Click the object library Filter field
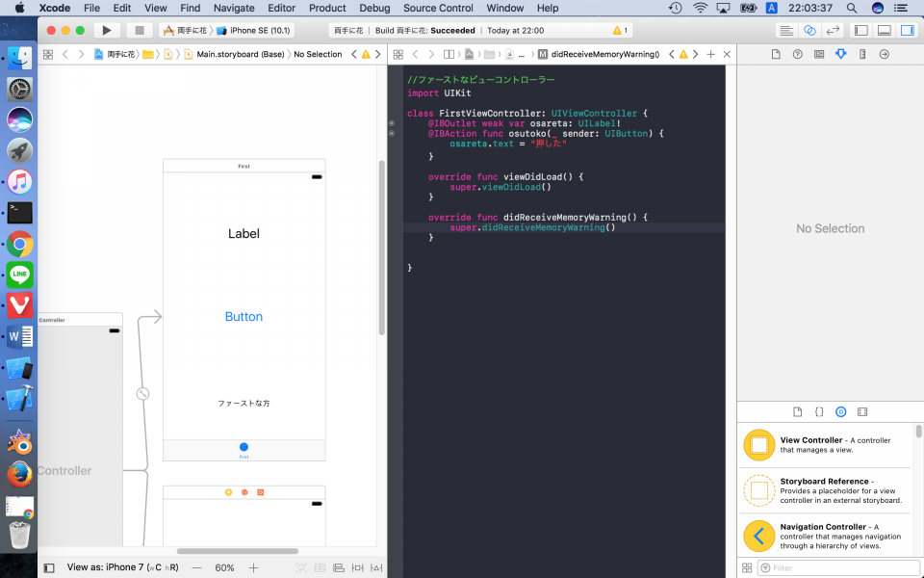The image size is (924, 578). click(x=837, y=568)
